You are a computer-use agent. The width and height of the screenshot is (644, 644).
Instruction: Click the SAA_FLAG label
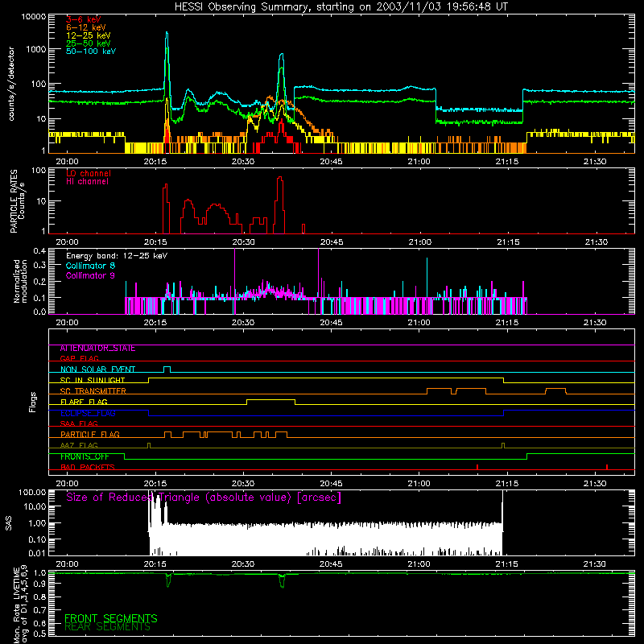pos(79,423)
